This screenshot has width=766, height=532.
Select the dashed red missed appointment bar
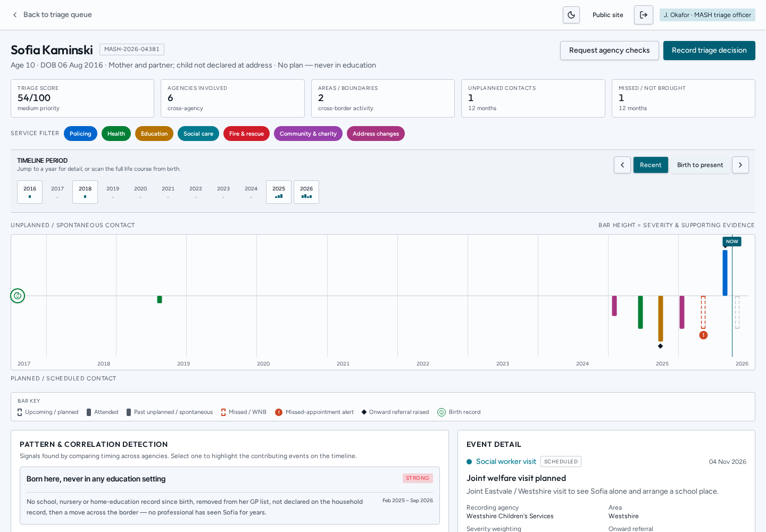[703, 312]
